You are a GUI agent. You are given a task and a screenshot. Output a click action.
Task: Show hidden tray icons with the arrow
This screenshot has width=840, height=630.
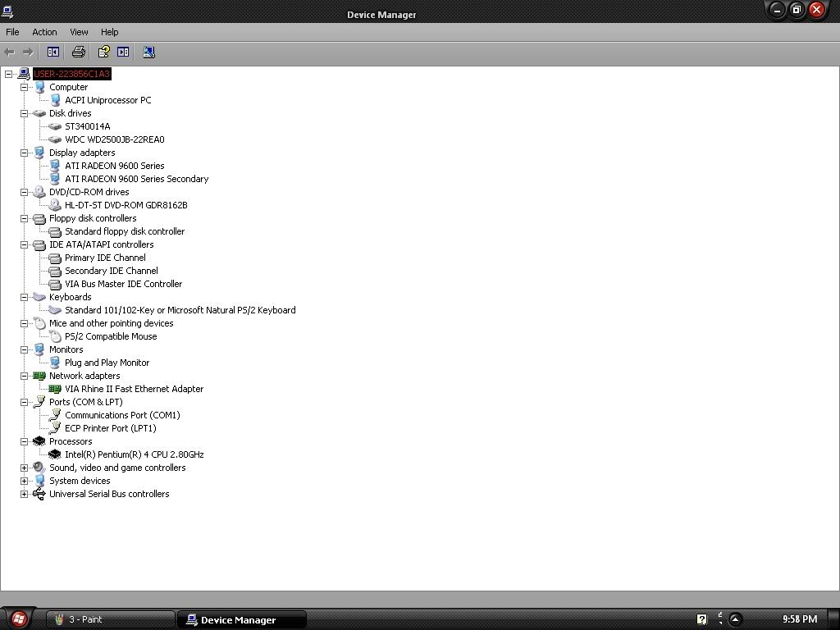(735, 620)
